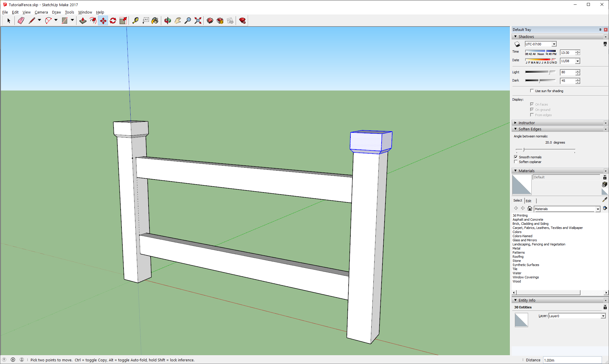Uncheck Smooth normals option
This screenshot has height=364, width=609.
coord(516,157)
